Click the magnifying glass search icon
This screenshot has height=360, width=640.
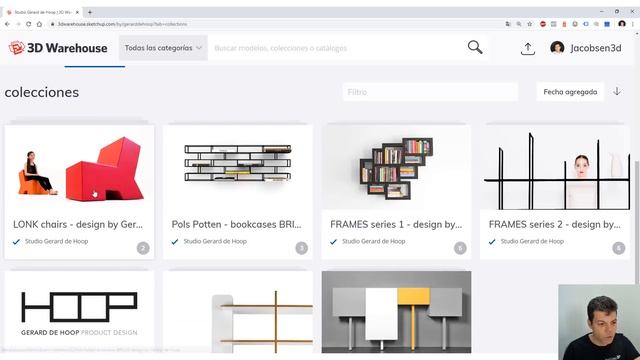[x=475, y=47]
